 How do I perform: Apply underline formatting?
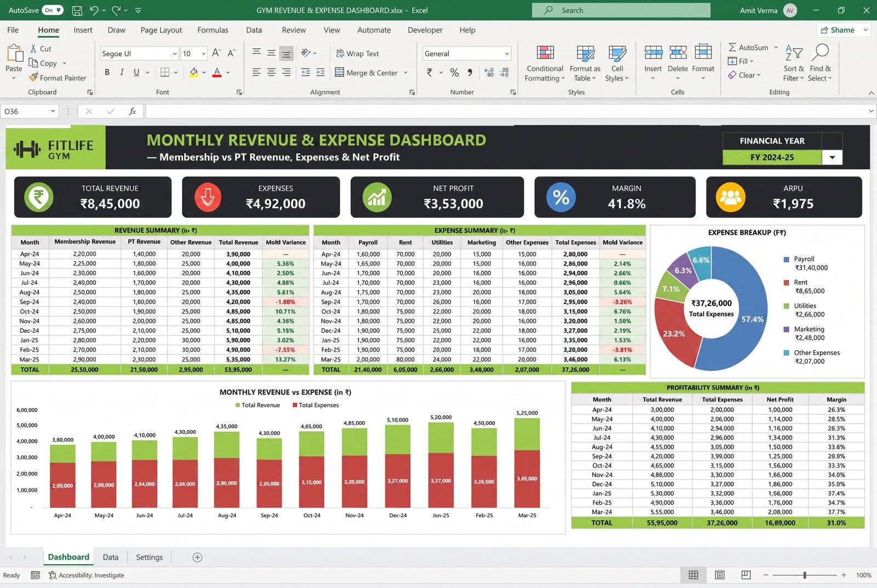click(x=136, y=72)
